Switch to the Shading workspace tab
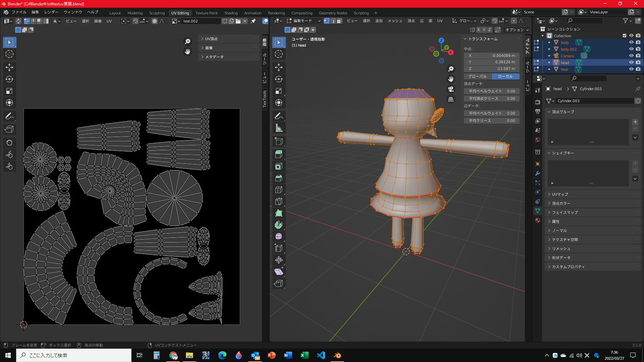This screenshot has height=362, width=644. tap(231, 13)
